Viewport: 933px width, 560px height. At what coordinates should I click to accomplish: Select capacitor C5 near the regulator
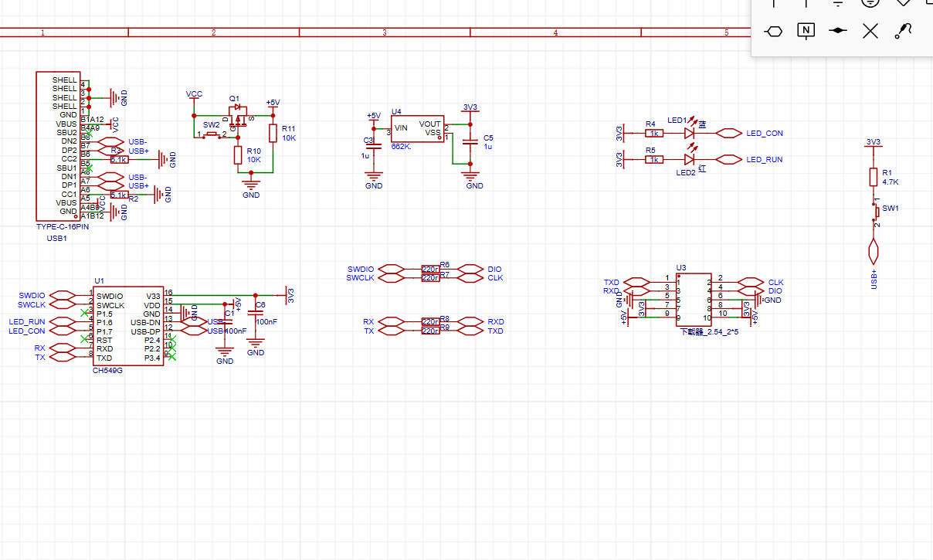click(470, 142)
